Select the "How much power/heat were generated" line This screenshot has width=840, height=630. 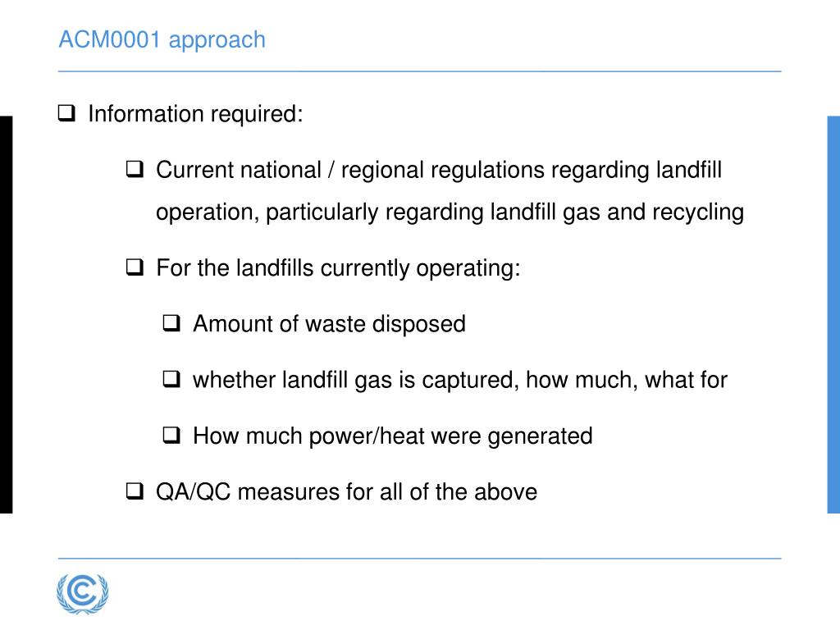click(x=392, y=436)
